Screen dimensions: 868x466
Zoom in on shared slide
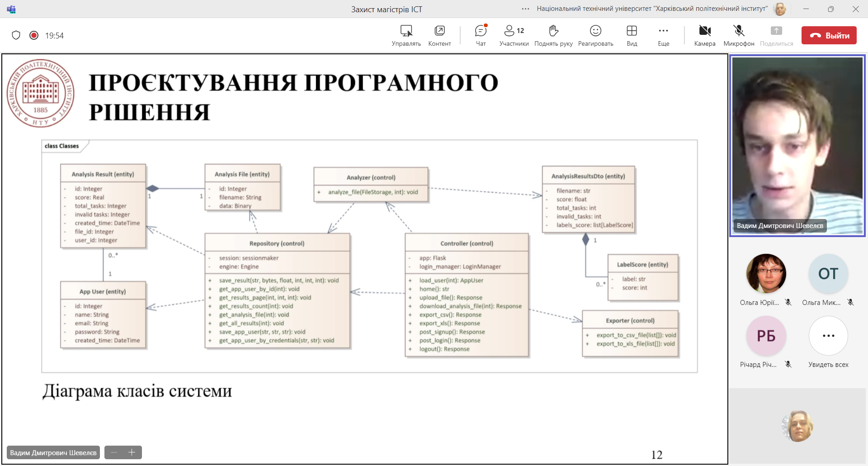(132, 452)
